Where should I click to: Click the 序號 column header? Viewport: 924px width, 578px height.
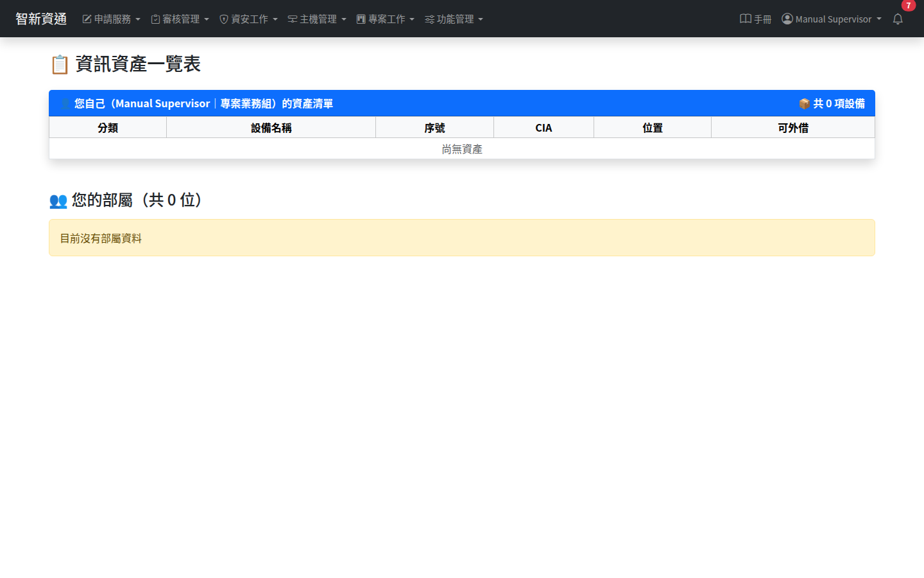(x=434, y=128)
